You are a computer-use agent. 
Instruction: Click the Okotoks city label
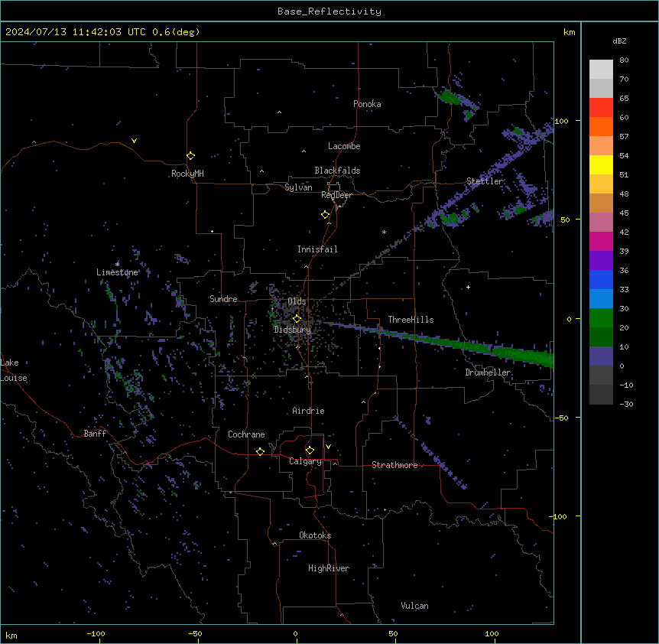pyautogui.click(x=315, y=535)
